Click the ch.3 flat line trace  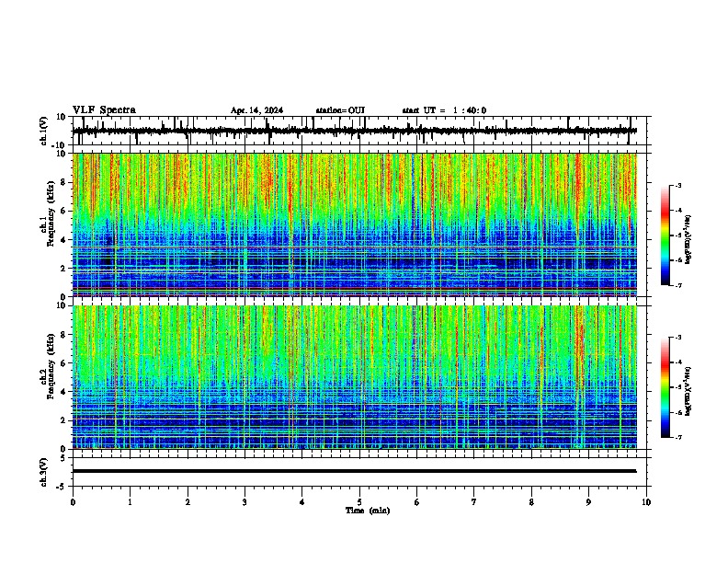[x=355, y=471]
